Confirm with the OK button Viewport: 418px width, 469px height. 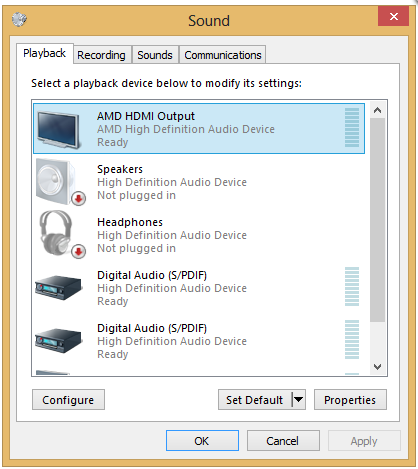(202, 441)
